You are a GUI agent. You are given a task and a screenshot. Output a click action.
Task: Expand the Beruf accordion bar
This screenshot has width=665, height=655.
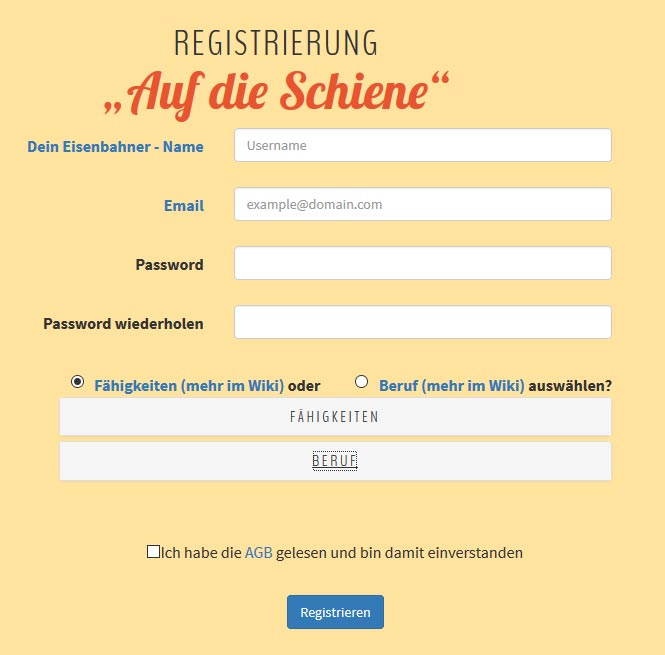(335, 461)
